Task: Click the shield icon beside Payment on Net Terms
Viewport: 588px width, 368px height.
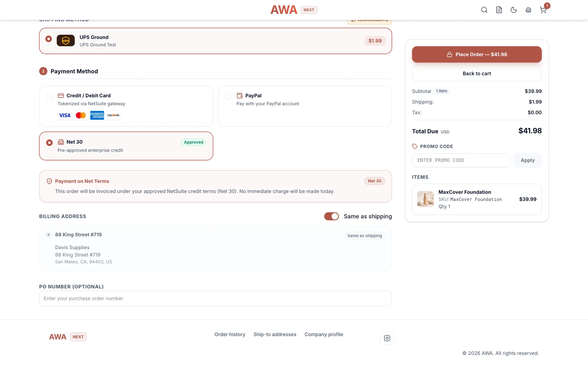Action: pos(49,181)
